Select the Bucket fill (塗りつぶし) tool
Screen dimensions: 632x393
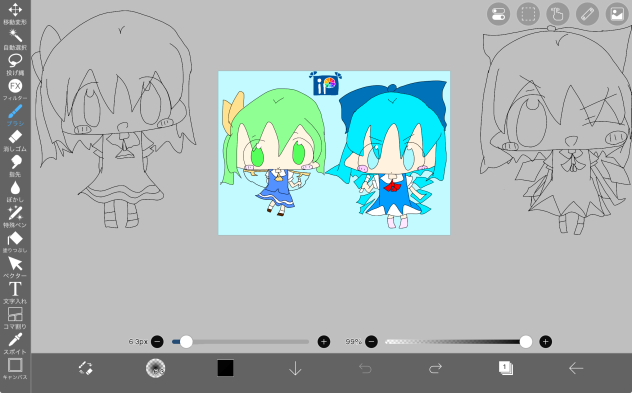15,242
